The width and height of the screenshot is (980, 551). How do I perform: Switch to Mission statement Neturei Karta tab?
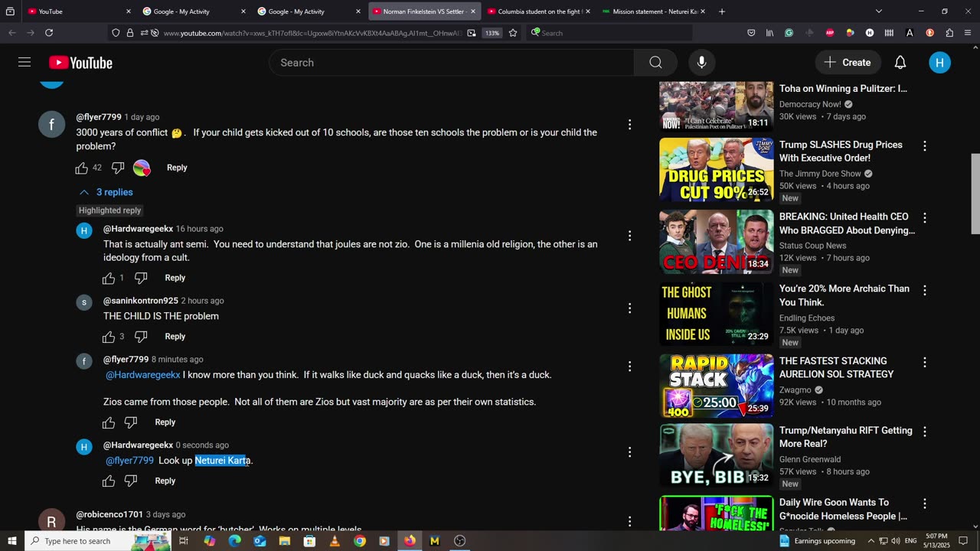click(653, 11)
